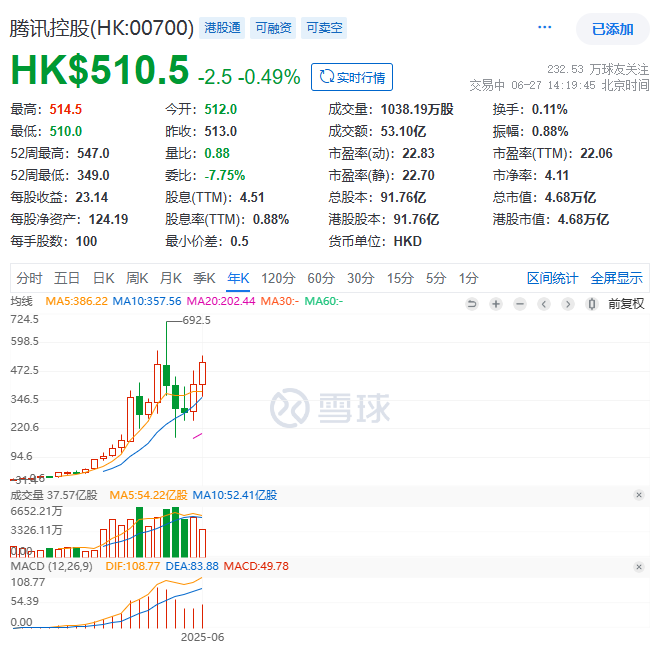The image size is (661, 648).
Task: Close the 成交量 volume indicator panel
Action: 639,495
